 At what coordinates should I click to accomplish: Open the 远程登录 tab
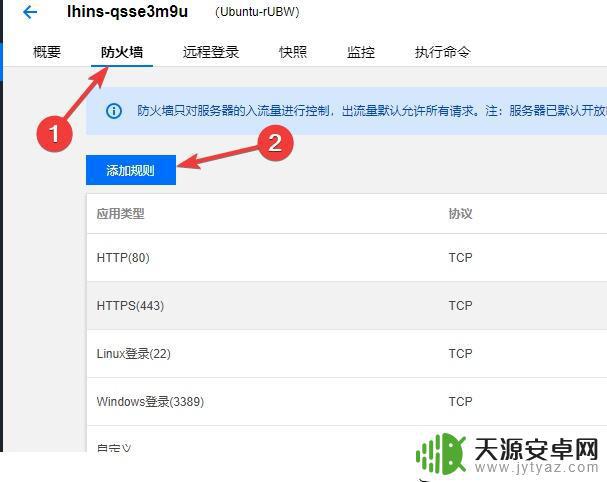click(211, 52)
